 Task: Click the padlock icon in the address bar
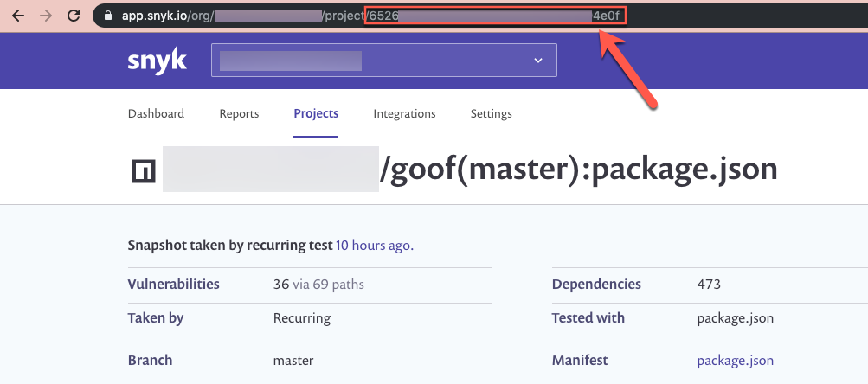[108, 16]
